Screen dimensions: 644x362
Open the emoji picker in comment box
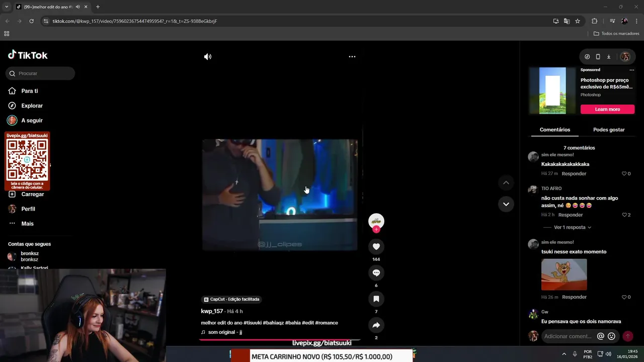(x=611, y=336)
